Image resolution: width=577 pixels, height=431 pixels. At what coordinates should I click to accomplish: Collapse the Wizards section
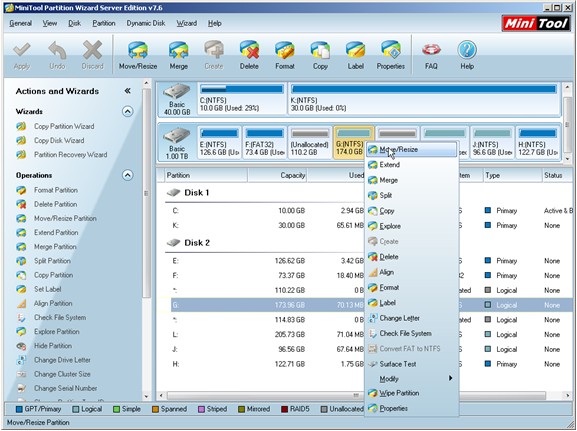click(128, 111)
